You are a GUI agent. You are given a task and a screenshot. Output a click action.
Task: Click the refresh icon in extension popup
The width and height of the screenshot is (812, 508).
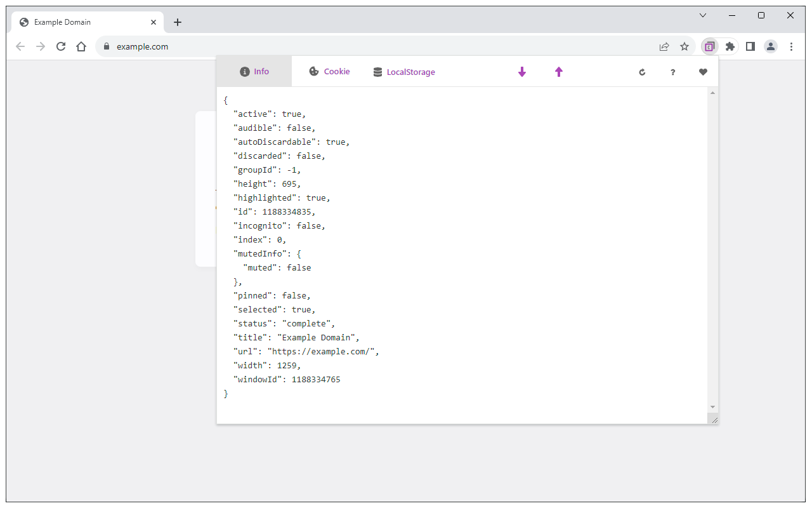pos(642,72)
